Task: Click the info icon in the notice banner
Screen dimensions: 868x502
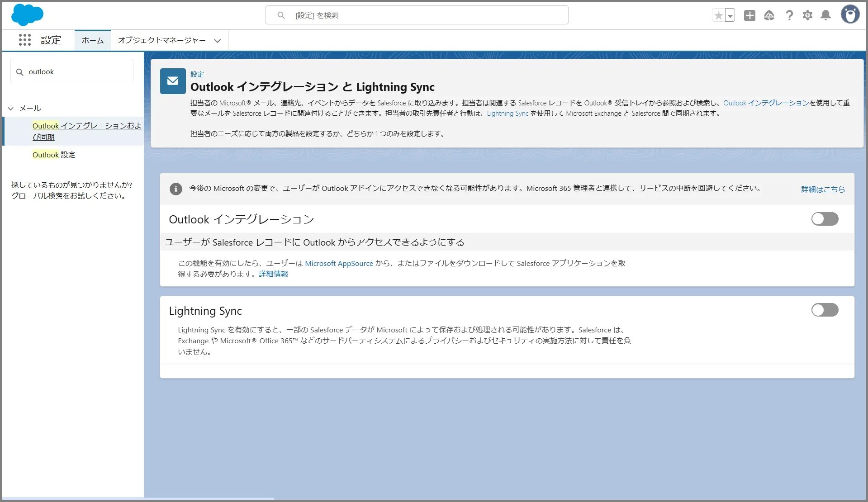Action: pyautogui.click(x=176, y=189)
